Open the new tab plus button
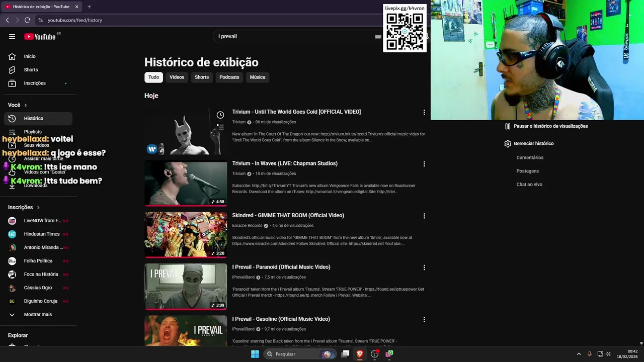 [89, 7]
